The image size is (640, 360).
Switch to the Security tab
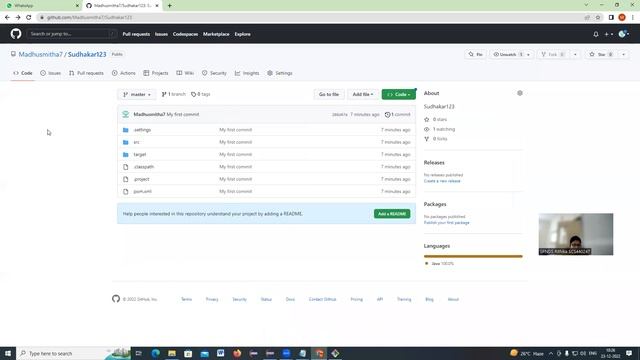coord(214,73)
